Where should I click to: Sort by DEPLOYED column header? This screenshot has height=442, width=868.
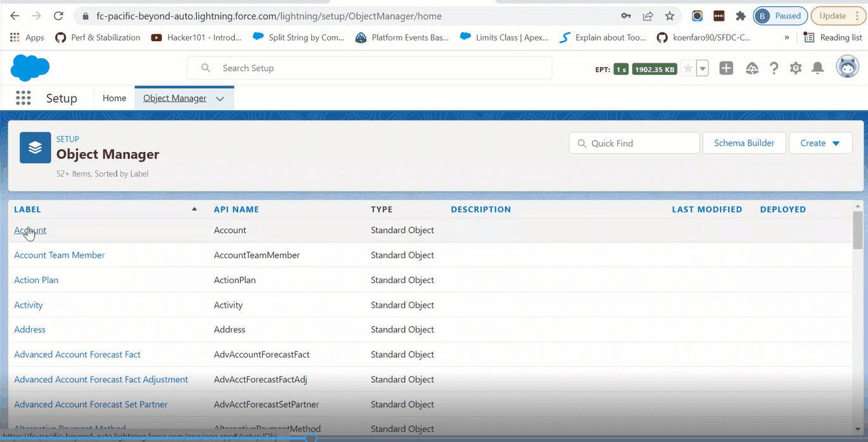click(783, 209)
